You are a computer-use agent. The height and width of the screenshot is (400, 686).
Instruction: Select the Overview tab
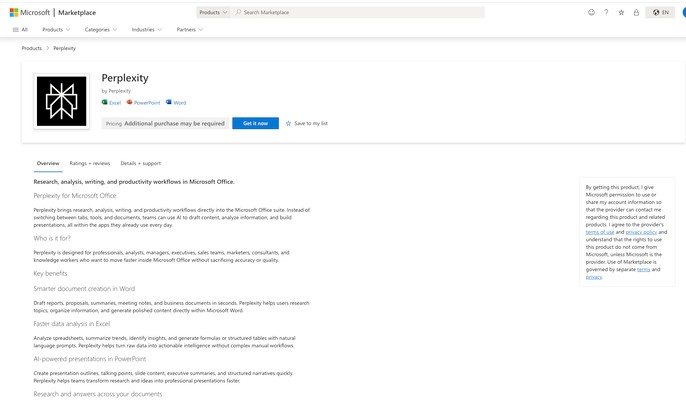pyautogui.click(x=48, y=163)
